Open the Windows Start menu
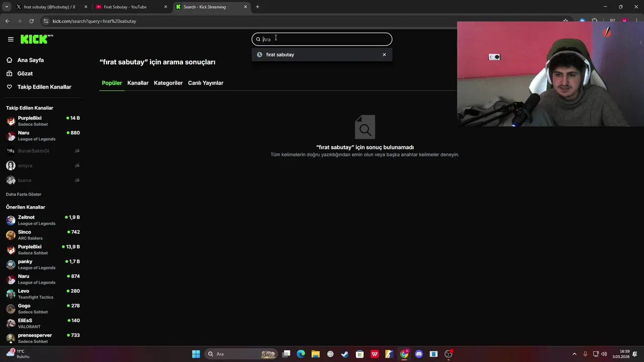Screen dimensions: 644x362 pyautogui.click(x=196, y=354)
